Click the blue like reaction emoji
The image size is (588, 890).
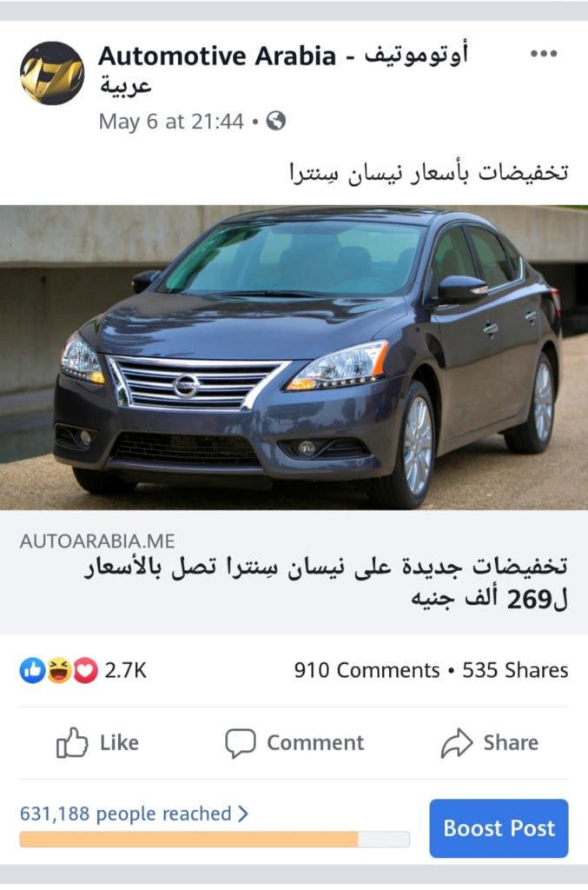coord(32,670)
